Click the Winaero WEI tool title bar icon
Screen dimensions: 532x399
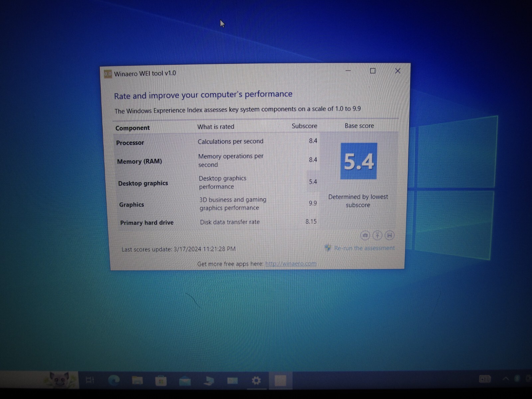(x=108, y=74)
